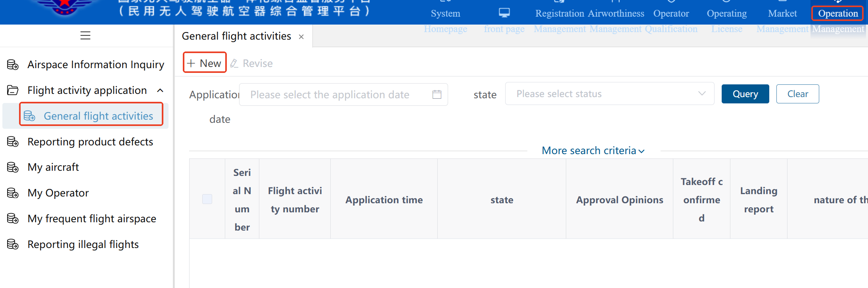868x288 pixels.
Task: Open the Registration Management menu
Action: tap(560, 21)
